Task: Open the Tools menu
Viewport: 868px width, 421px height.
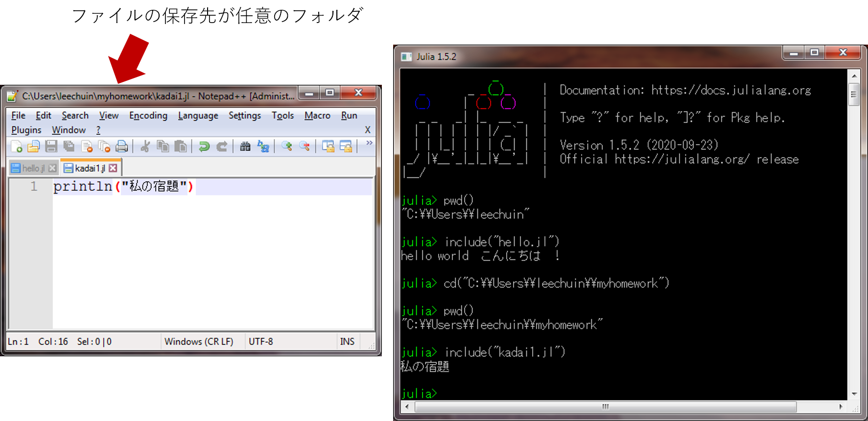Action: point(283,116)
